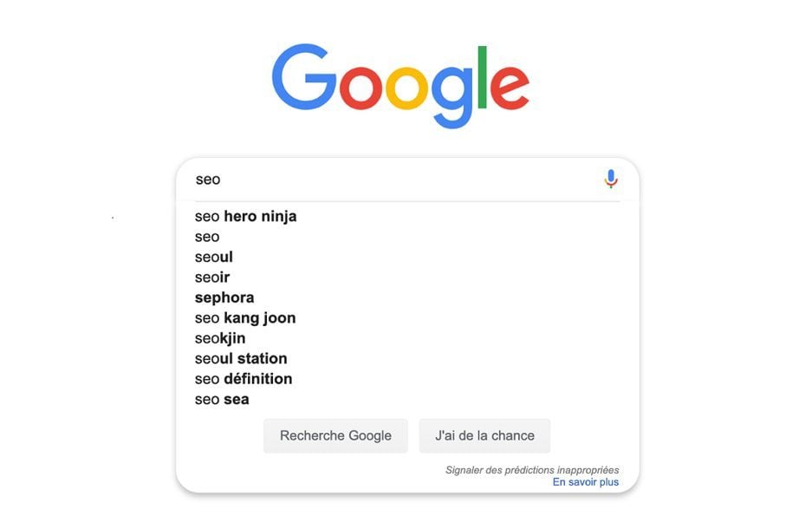Open the En savoir plus link
The image size is (812, 529).
pos(585,482)
